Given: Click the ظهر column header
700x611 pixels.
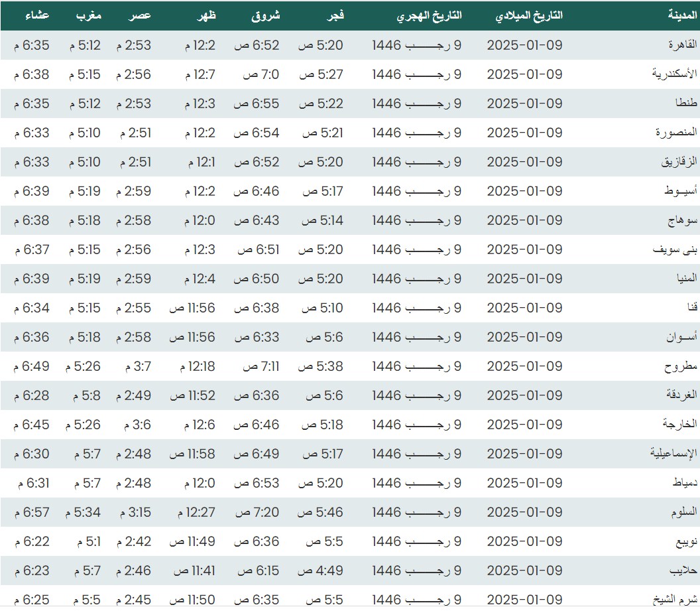Looking at the screenshot, I should click(205, 15).
